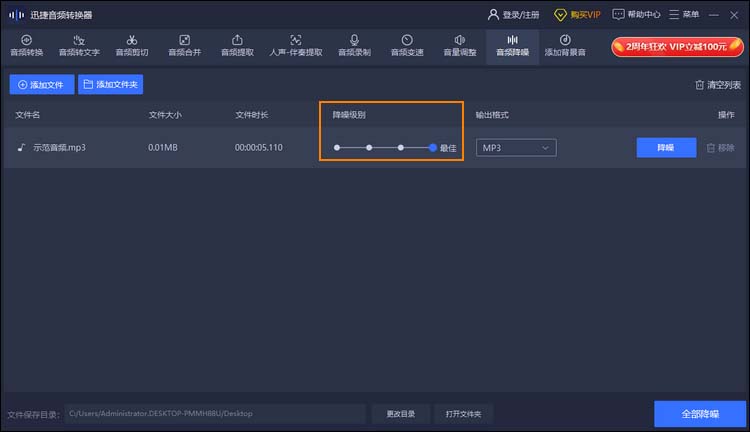This screenshot has height=432, width=750.
Task: Open the 帮助中心 help center
Action: (x=636, y=15)
